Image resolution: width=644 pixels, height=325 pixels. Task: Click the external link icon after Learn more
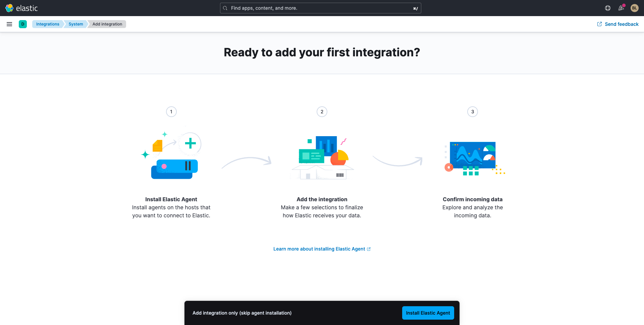coord(369,249)
